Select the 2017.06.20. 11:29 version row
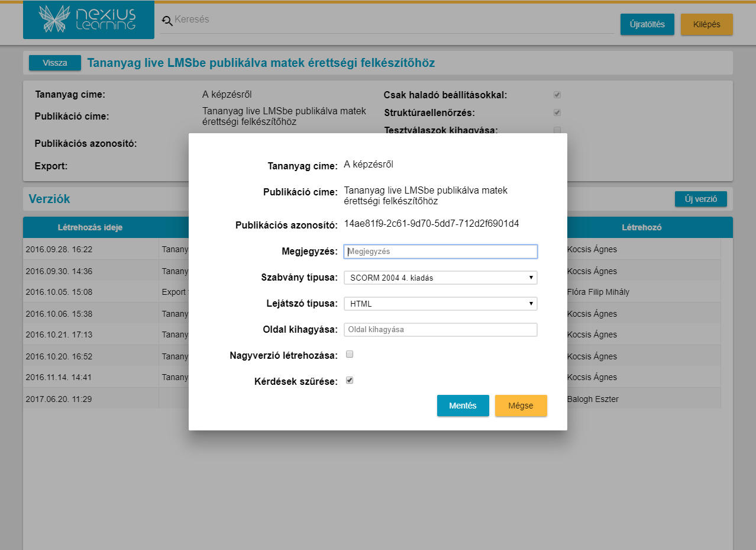The height and width of the screenshot is (550, 756). 90,399
